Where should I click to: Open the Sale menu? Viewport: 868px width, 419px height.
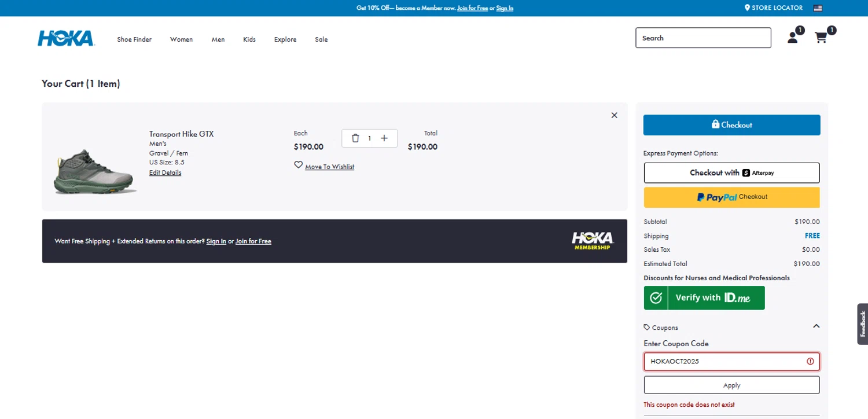[321, 39]
